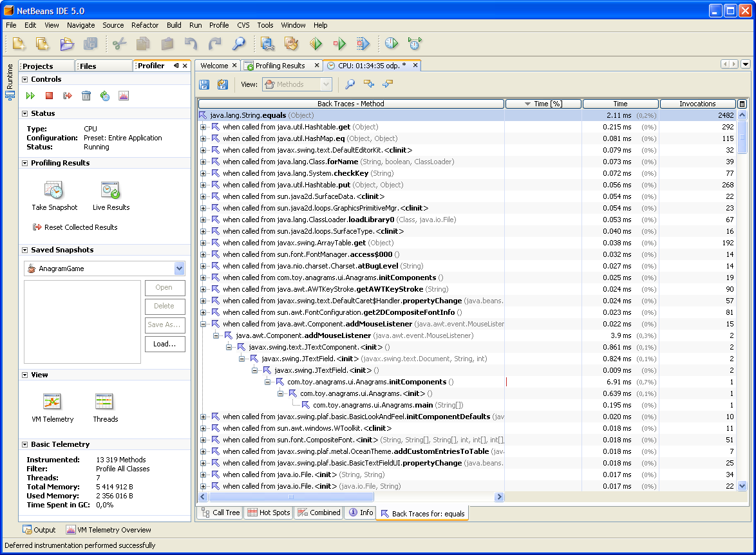Open the Refactor menu
The height and width of the screenshot is (555, 756).
click(145, 25)
